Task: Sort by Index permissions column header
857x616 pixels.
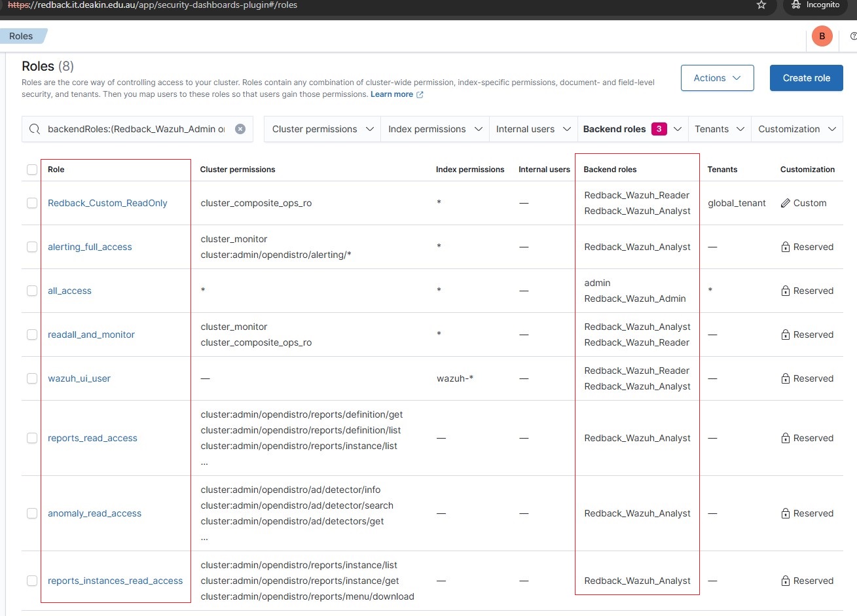Action: [x=470, y=170]
